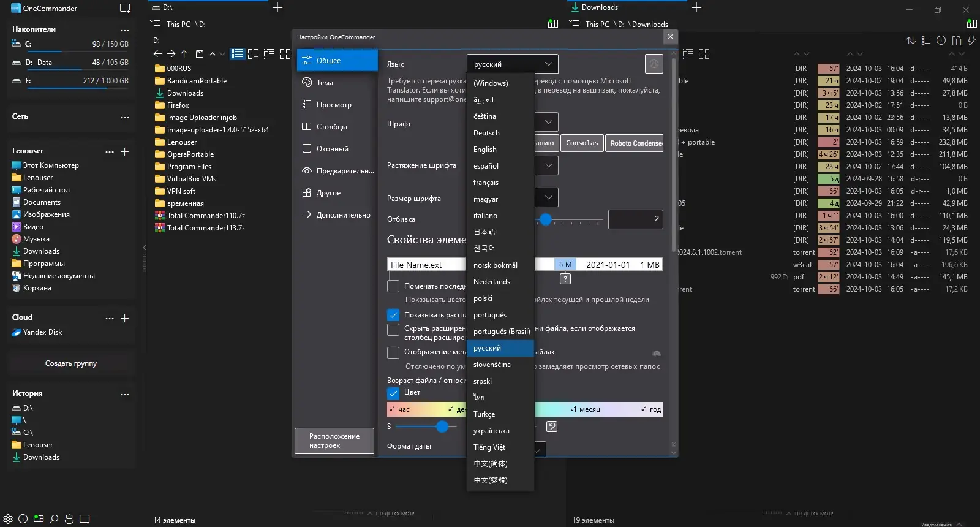Screen dimensions: 980x527
Task: Open Просмотр settings tab
Action: pos(337,105)
